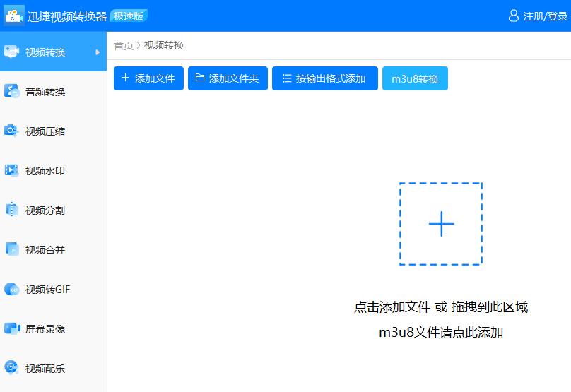Select 屏幕录像 in the sidebar
The width and height of the screenshot is (571, 392).
(53, 328)
